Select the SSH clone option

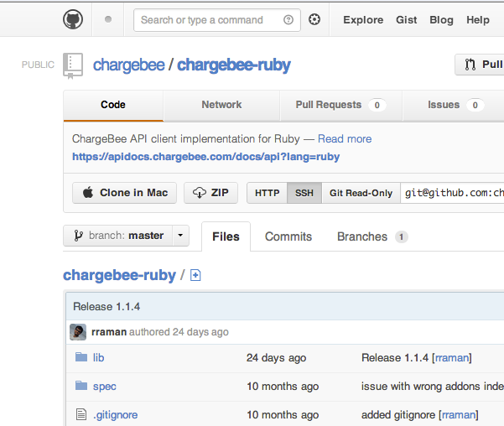[x=304, y=193]
